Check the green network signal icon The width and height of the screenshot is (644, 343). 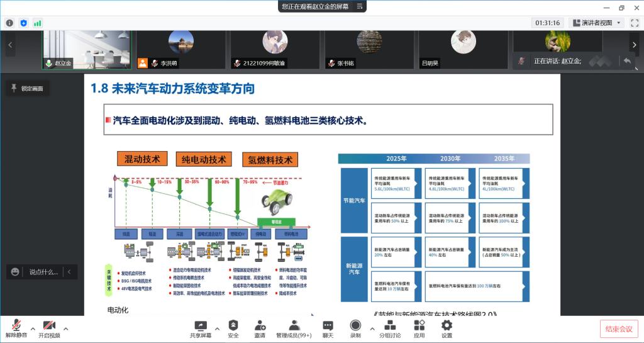click(x=37, y=23)
